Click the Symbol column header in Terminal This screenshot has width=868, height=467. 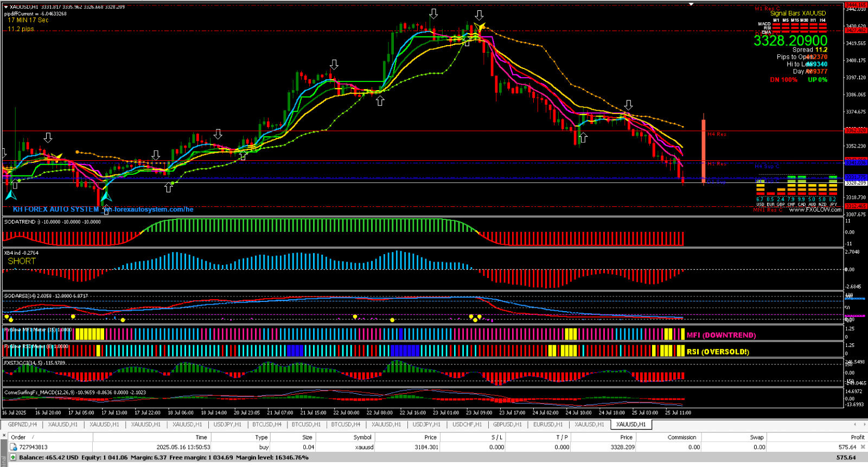click(x=362, y=437)
